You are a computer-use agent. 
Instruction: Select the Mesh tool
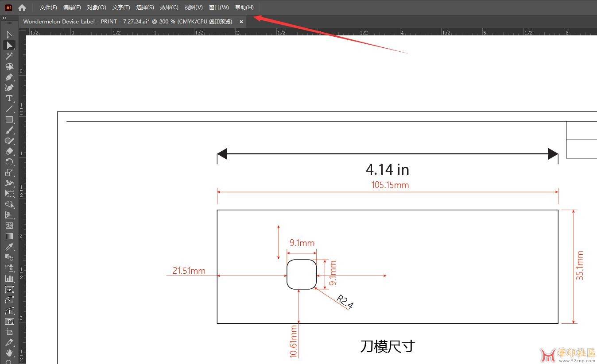[x=9, y=226]
